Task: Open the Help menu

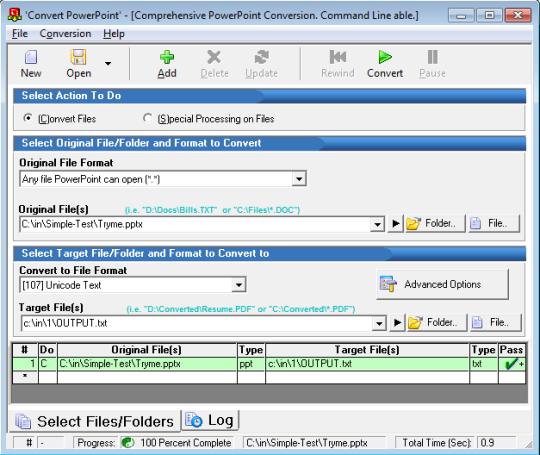Action: point(114,34)
